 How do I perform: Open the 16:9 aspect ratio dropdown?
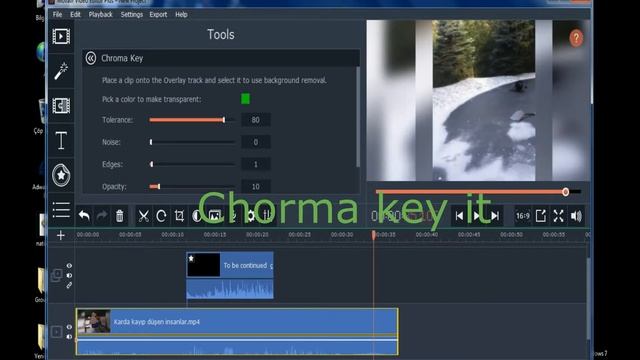[522, 216]
